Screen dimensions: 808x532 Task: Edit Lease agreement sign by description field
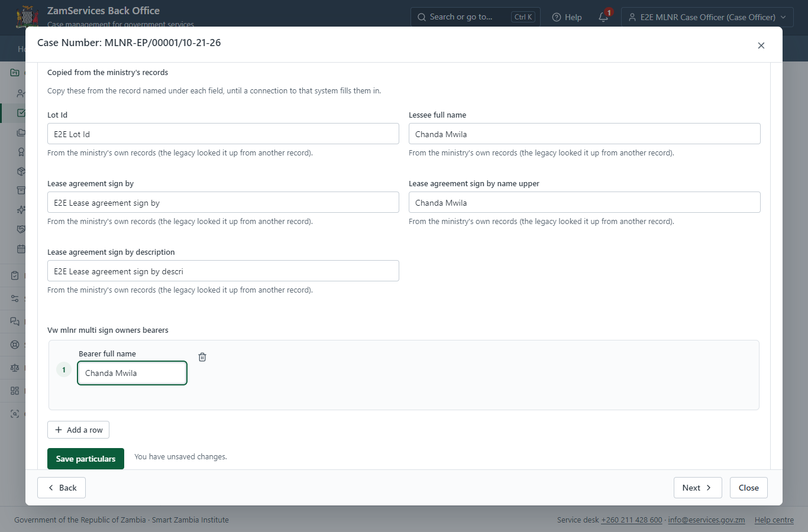pos(223,271)
